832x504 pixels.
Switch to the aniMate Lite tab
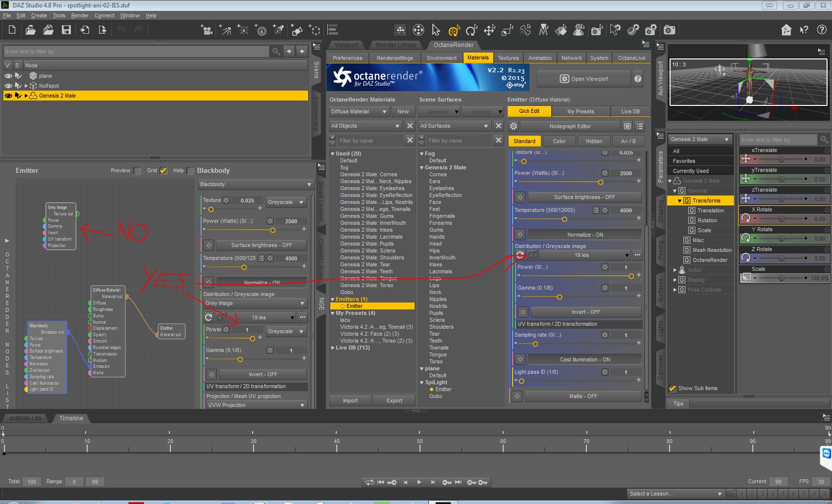tap(25, 418)
